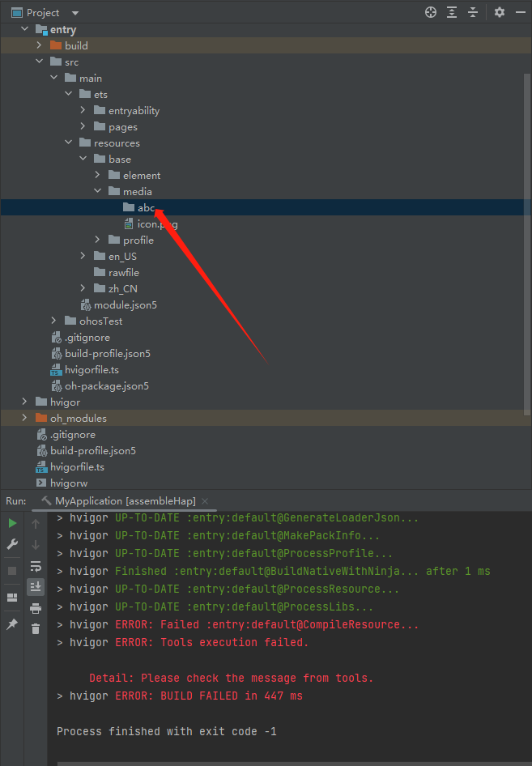Collapse the ets folder
This screenshot has height=766, width=532.
[x=69, y=94]
